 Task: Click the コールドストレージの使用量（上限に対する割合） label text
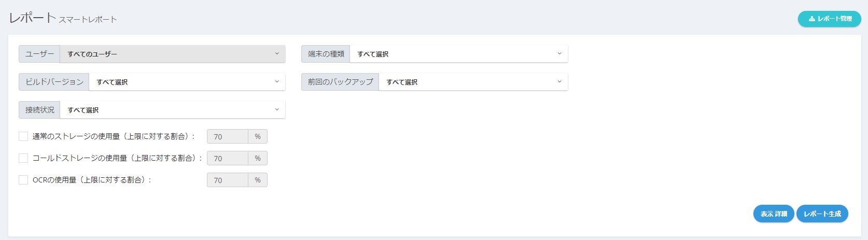pyautogui.click(x=117, y=158)
